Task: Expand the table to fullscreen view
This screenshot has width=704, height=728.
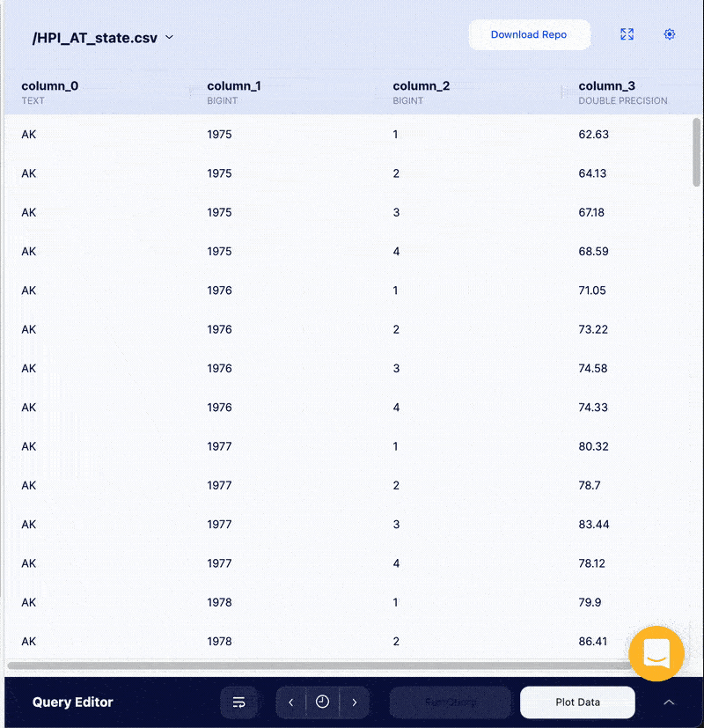Action: click(627, 34)
